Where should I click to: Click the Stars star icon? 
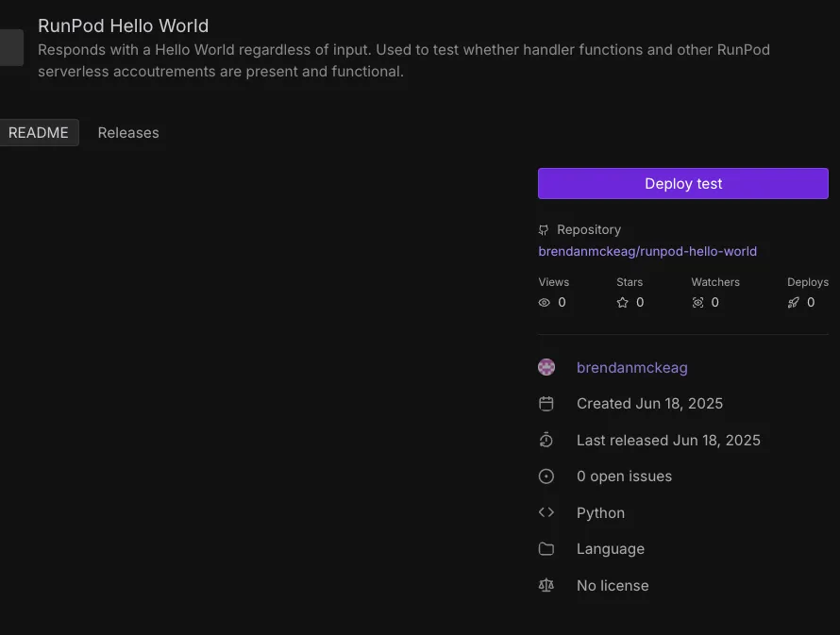tap(623, 303)
